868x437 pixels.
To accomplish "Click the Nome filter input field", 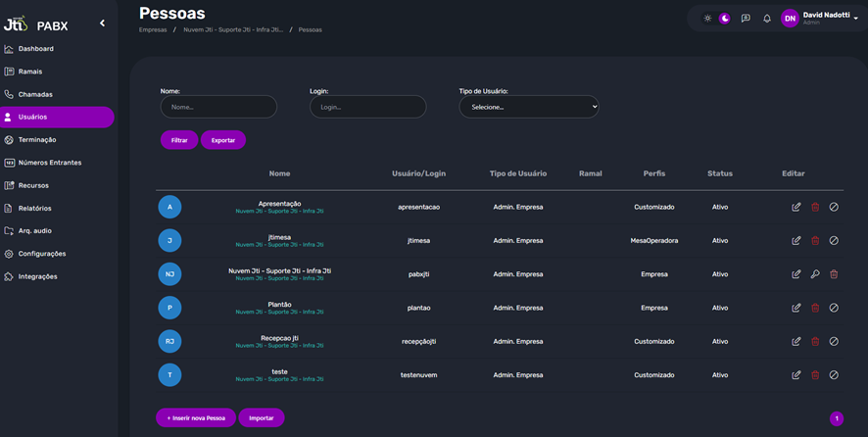I will 218,107.
